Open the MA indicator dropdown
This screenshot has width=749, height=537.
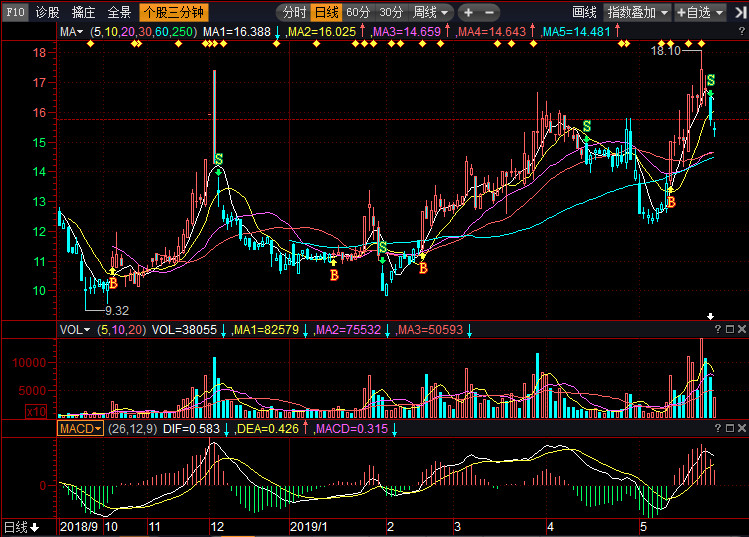[72, 32]
